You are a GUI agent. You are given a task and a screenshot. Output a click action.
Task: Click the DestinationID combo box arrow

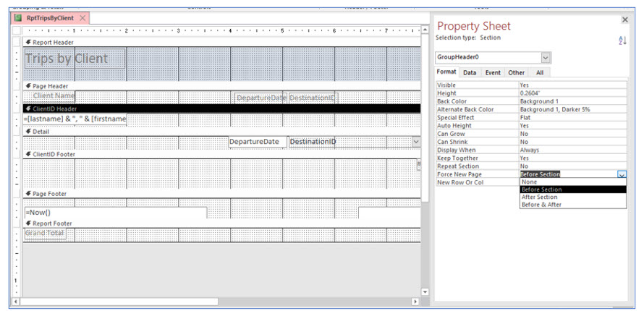click(x=416, y=142)
